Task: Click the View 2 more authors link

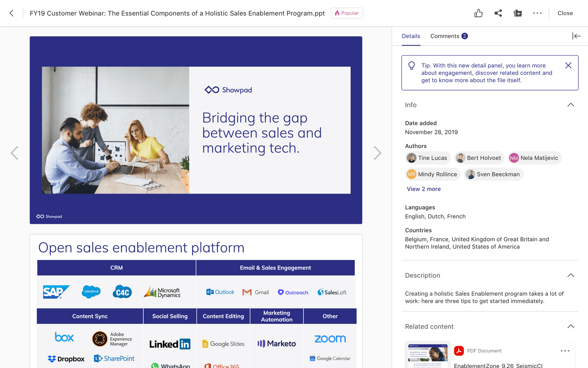Action: tap(423, 189)
